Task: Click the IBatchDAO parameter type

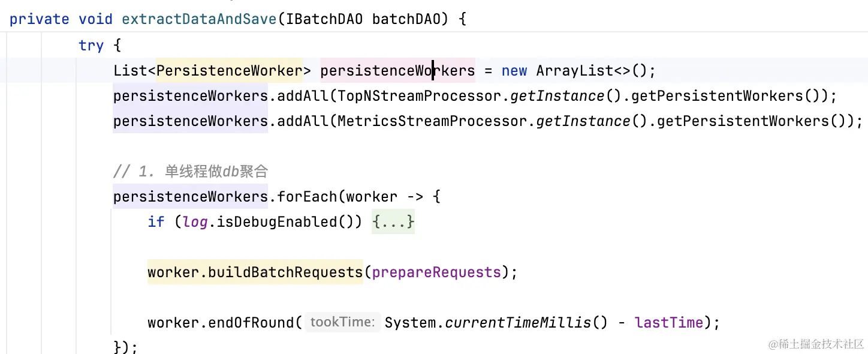Action: (x=324, y=19)
